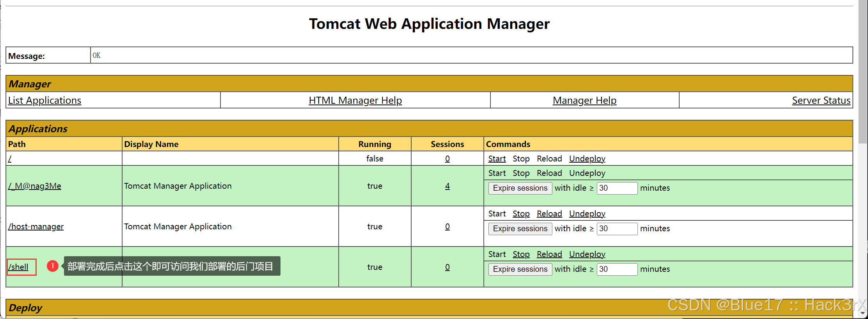Click the Tomcat Web Application Manager title
The height and width of the screenshot is (319, 868).
click(429, 24)
